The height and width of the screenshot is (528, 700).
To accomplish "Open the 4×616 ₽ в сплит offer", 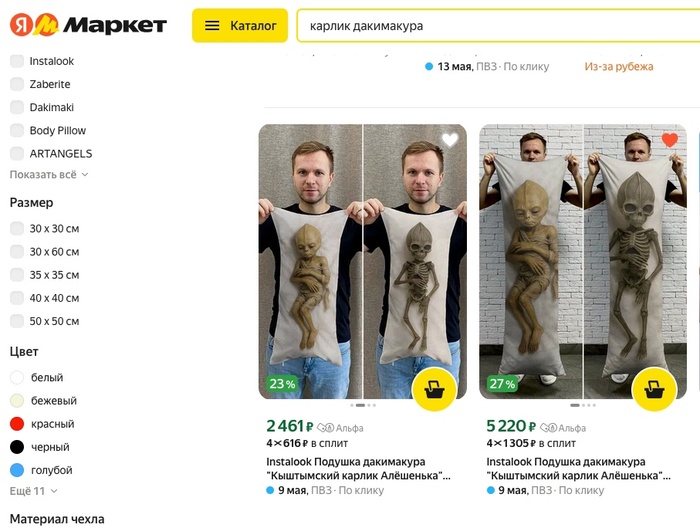I will [x=307, y=443].
